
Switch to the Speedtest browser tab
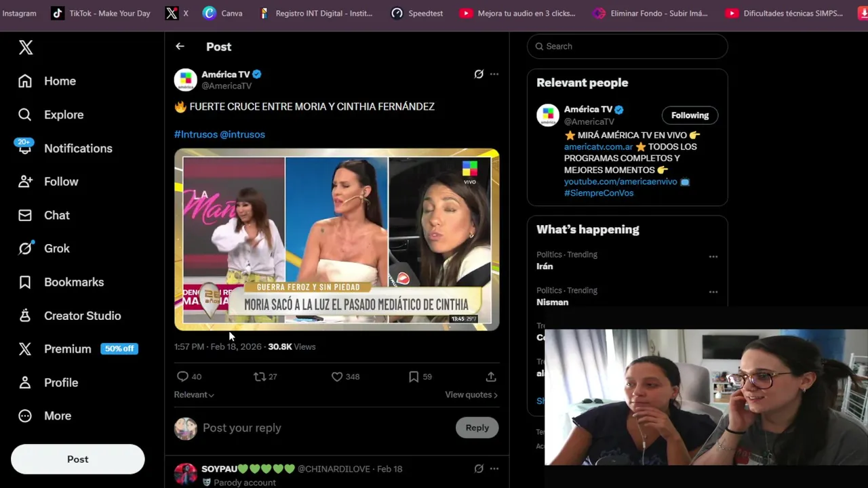pyautogui.click(x=417, y=13)
